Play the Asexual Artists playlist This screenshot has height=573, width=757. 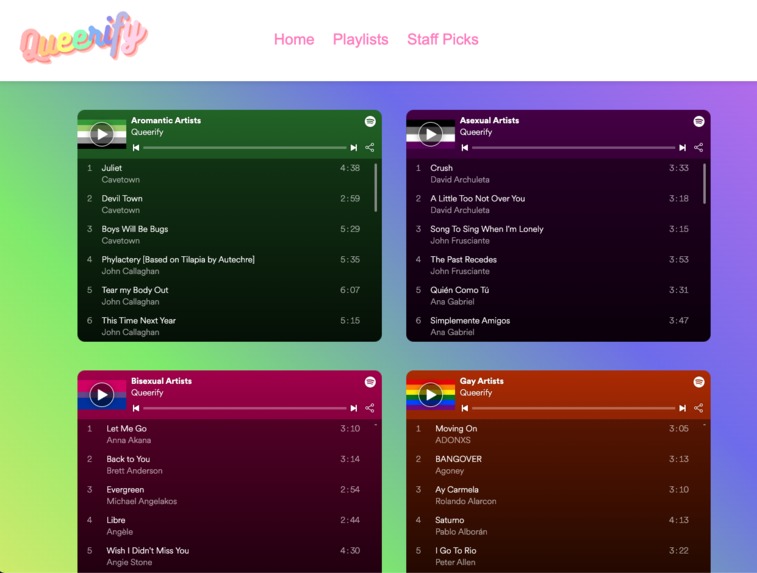(431, 134)
